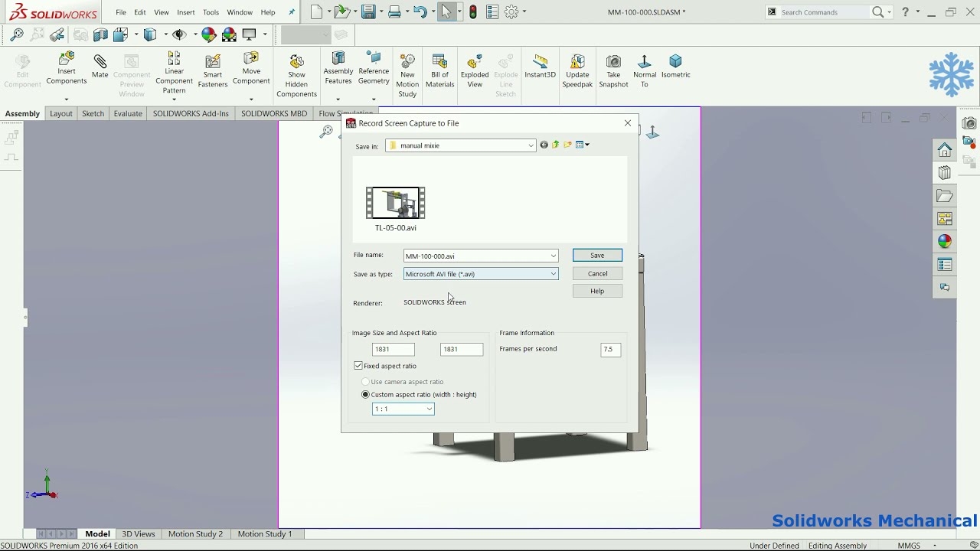Start a New Motion Study
This screenshot has height=551, width=980.
[407, 75]
